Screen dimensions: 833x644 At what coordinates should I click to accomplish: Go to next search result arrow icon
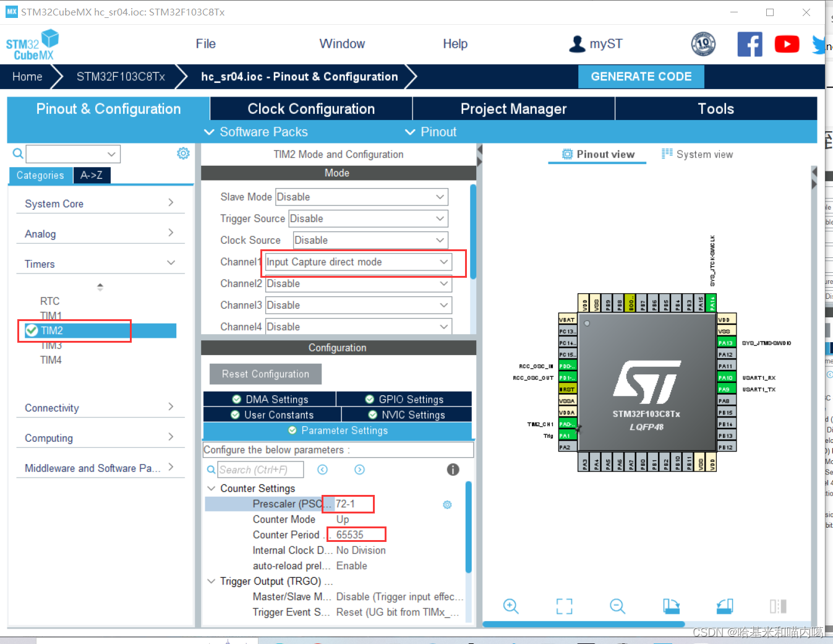pyautogui.click(x=359, y=470)
